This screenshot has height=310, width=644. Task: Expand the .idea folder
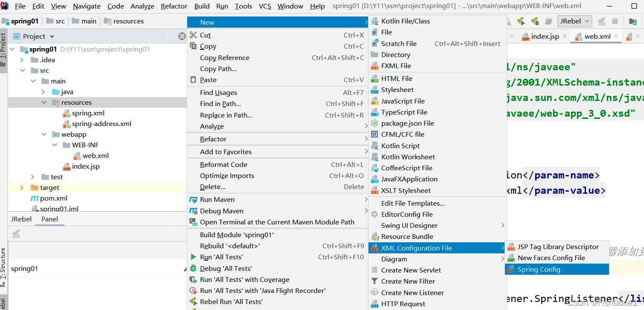tap(22, 60)
